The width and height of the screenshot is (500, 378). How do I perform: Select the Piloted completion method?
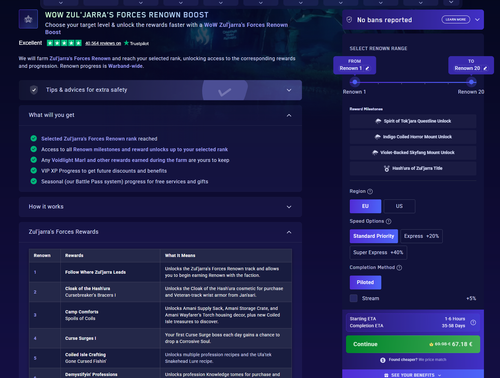coord(365,283)
